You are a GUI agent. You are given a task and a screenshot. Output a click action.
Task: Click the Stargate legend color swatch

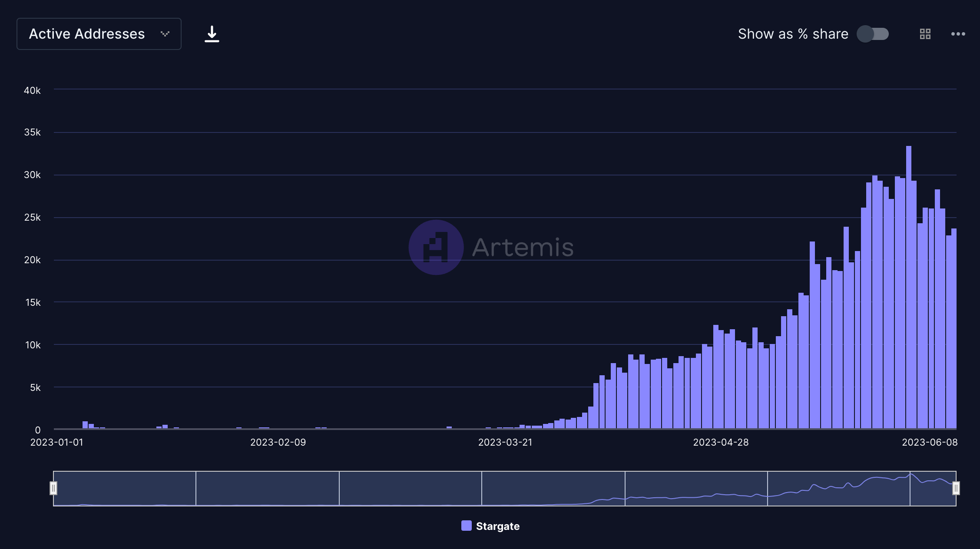466,526
